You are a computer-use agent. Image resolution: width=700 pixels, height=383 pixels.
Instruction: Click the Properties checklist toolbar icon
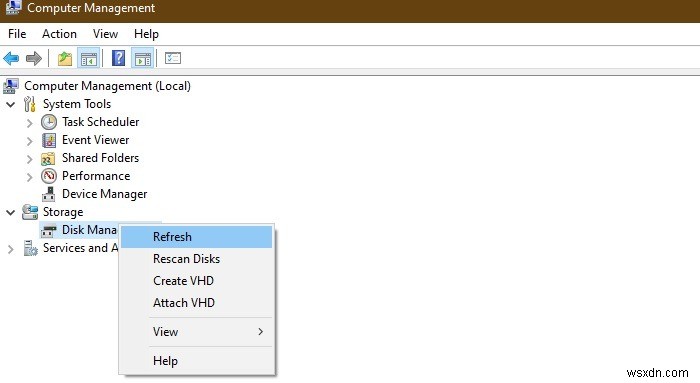(173, 58)
